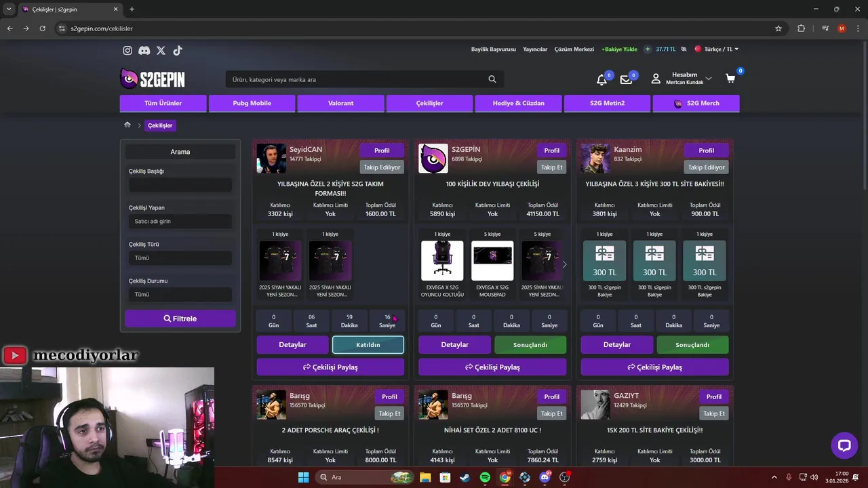The width and height of the screenshot is (868, 488).
Task: Open the S2G Merch menu
Action: [x=696, y=103]
